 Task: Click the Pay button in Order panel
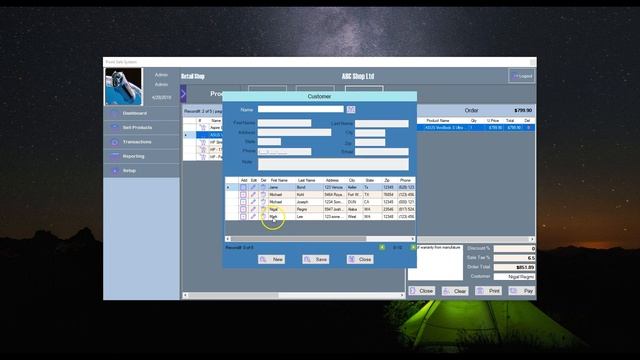pos(522,291)
